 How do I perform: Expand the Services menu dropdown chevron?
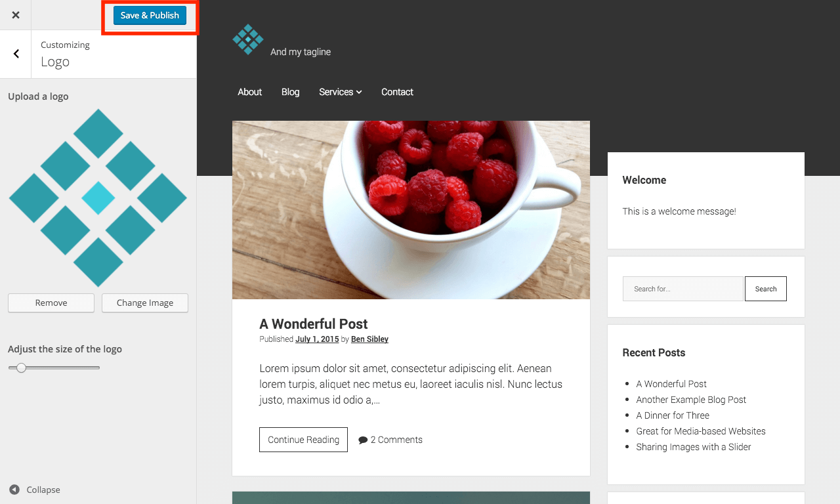tap(359, 93)
